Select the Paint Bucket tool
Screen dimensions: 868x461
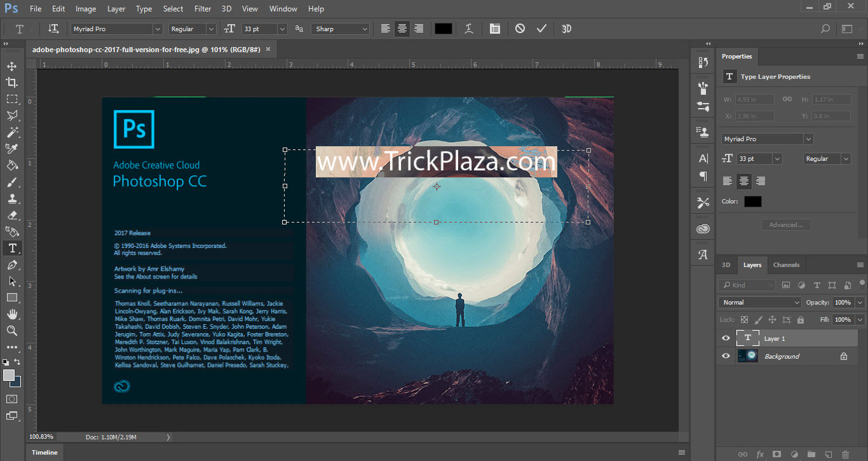pyautogui.click(x=11, y=165)
